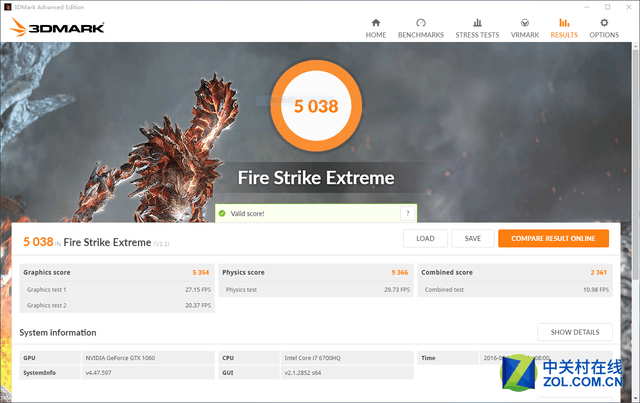The width and height of the screenshot is (640, 403).
Task: Open Stress Tests bar chart icon
Action: click(477, 23)
